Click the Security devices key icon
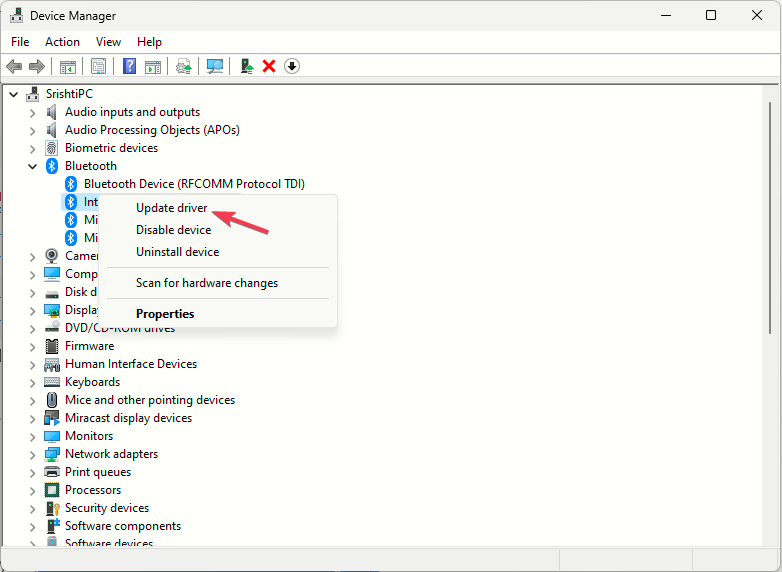This screenshot has height=572, width=782. pyautogui.click(x=52, y=508)
